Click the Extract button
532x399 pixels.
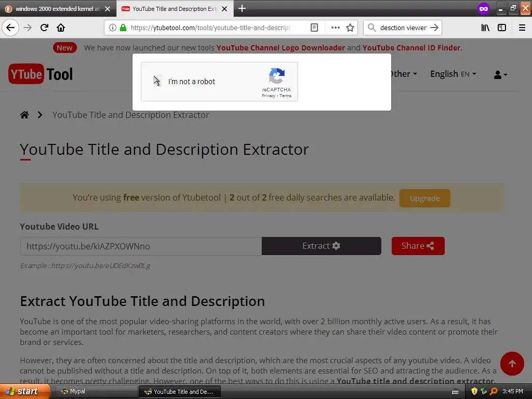321,246
